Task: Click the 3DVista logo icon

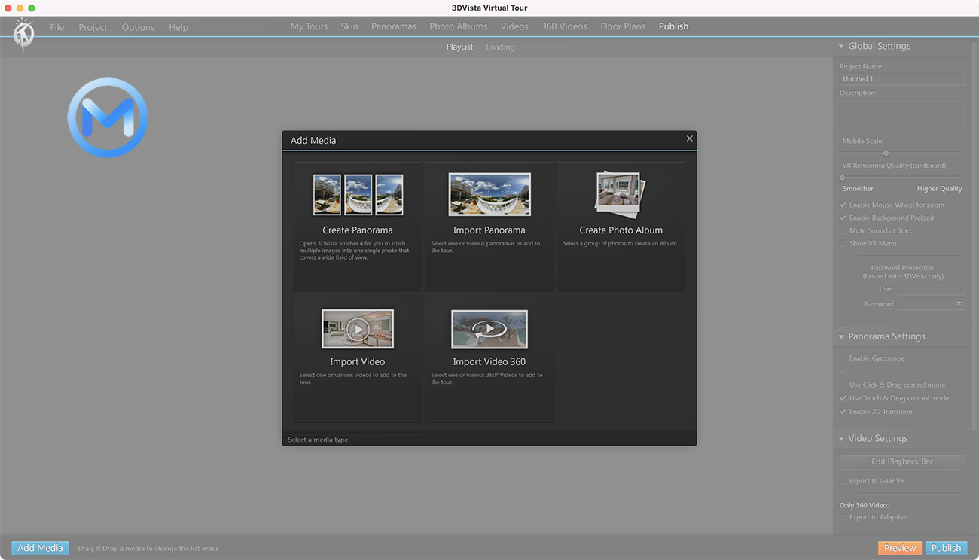Action: pos(23,35)
